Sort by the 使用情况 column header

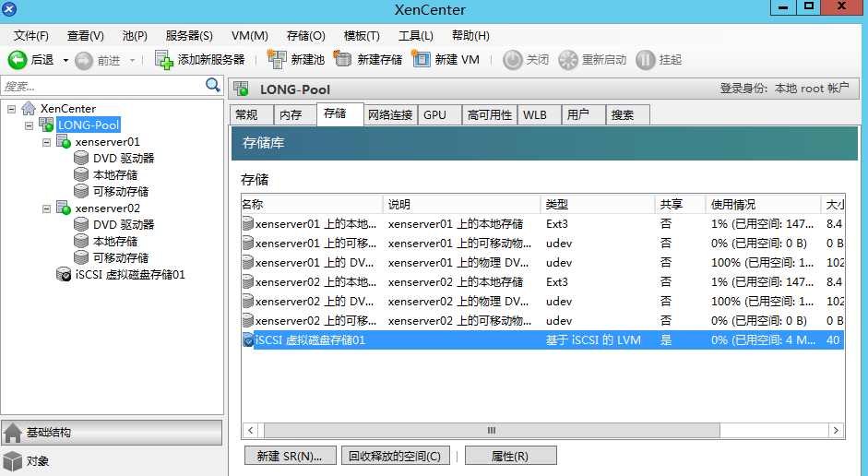763,204
